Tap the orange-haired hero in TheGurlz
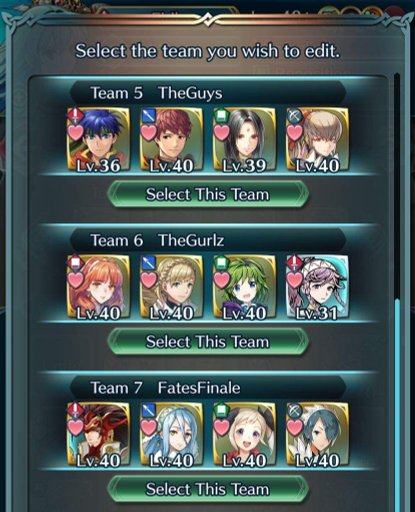Image resolution: width=415 pixels, height=512 pixels. [98, 287]
